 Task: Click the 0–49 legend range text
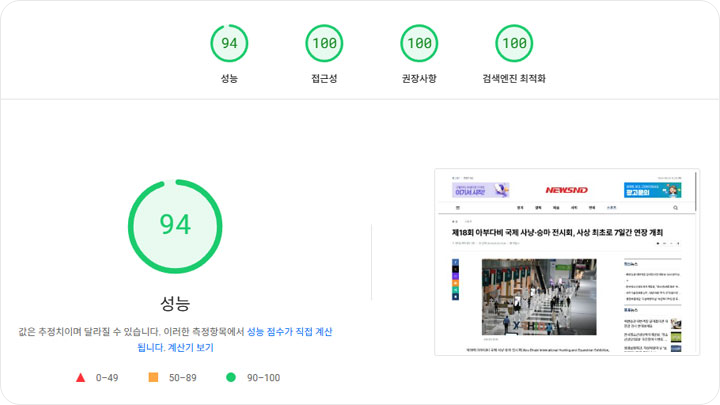107,378
